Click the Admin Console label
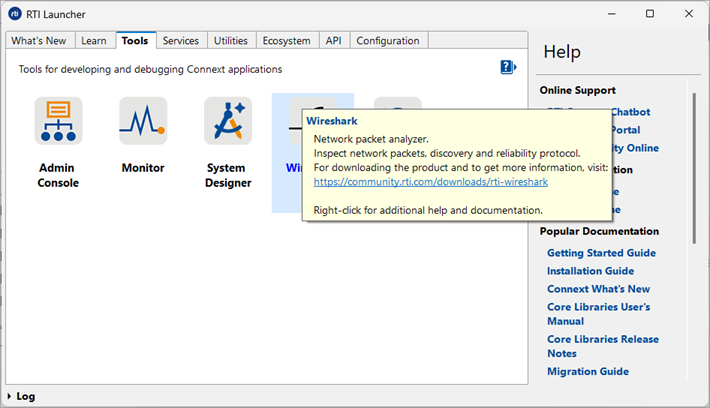710x408 pixels. [58, 175]
